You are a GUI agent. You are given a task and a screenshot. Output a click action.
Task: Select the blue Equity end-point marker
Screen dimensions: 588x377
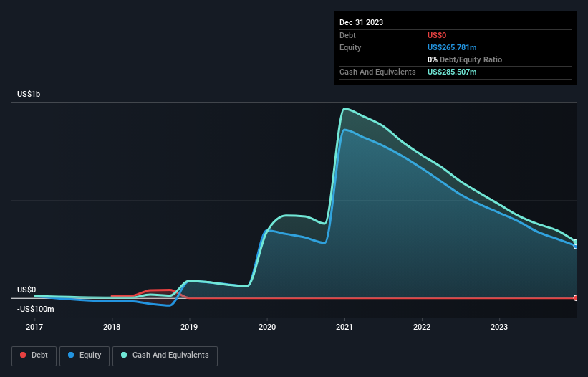576,246
